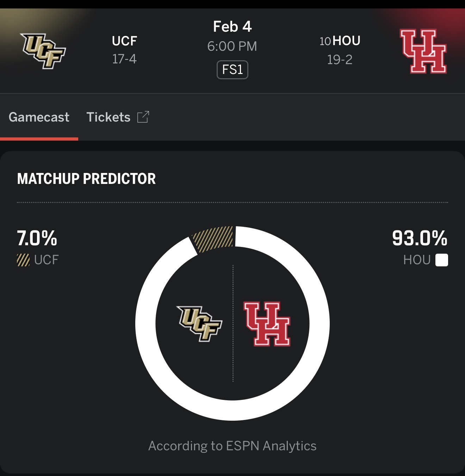
Task: Select the UCF logo inside the donut chart
Action: tap(200, 323)
